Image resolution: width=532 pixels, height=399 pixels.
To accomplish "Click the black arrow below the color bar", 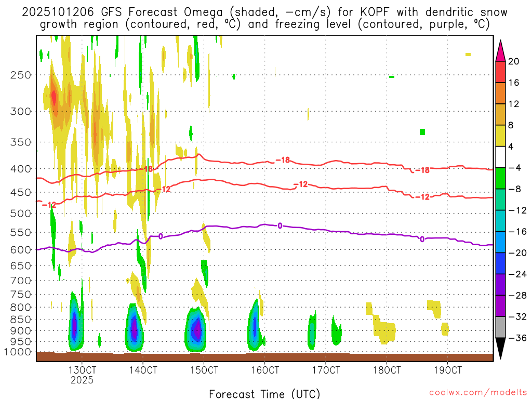I will click(x=501, y=349).
